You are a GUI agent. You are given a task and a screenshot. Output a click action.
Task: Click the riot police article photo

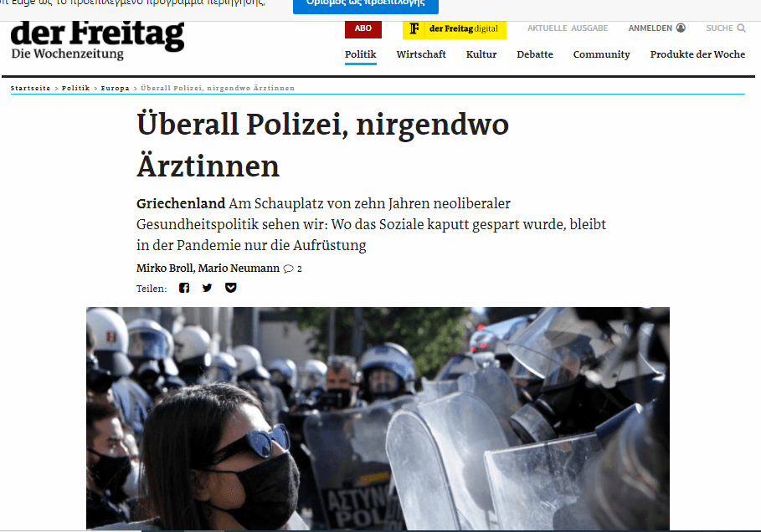[378, 418]
